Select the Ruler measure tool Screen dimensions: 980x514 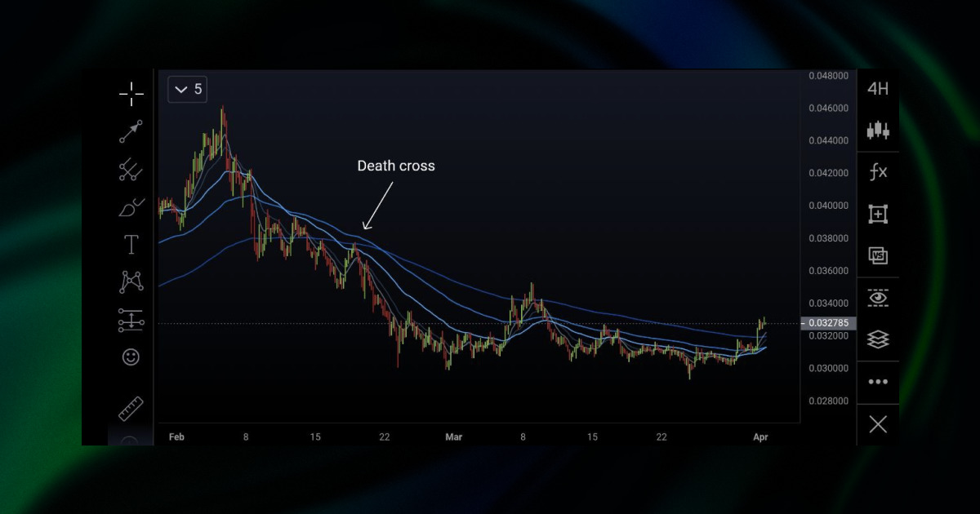click(131, 408)
